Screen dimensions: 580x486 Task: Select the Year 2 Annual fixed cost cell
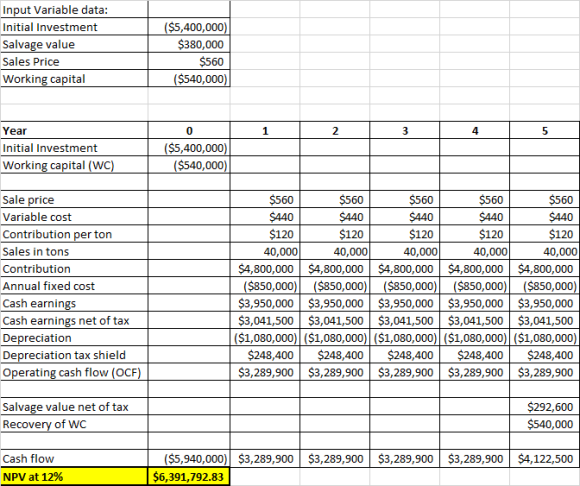coord(335,286)
